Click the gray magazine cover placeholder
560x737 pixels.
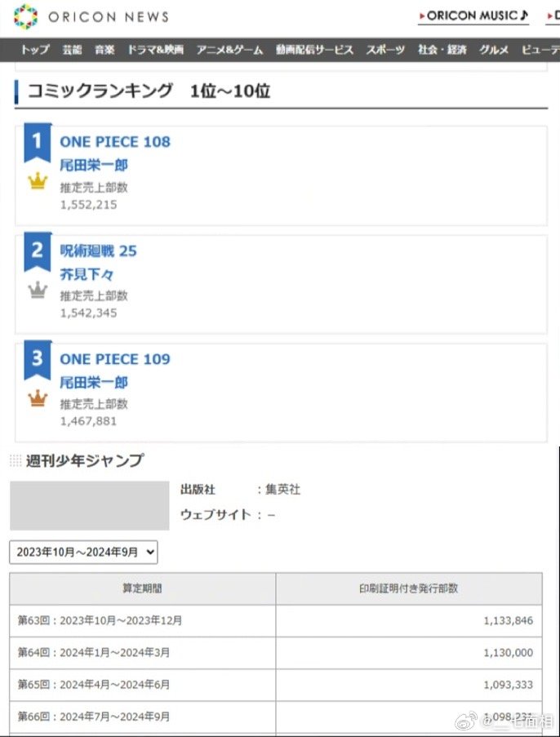[x=89, y=505]
